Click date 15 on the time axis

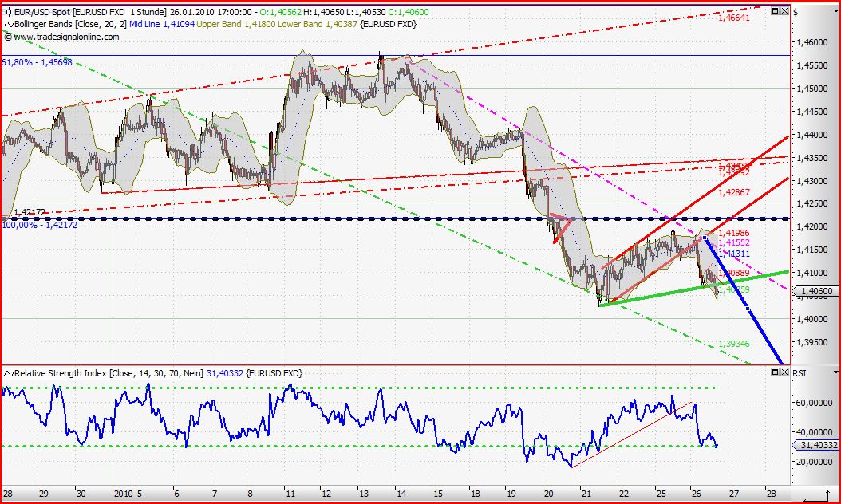[438, 494]
